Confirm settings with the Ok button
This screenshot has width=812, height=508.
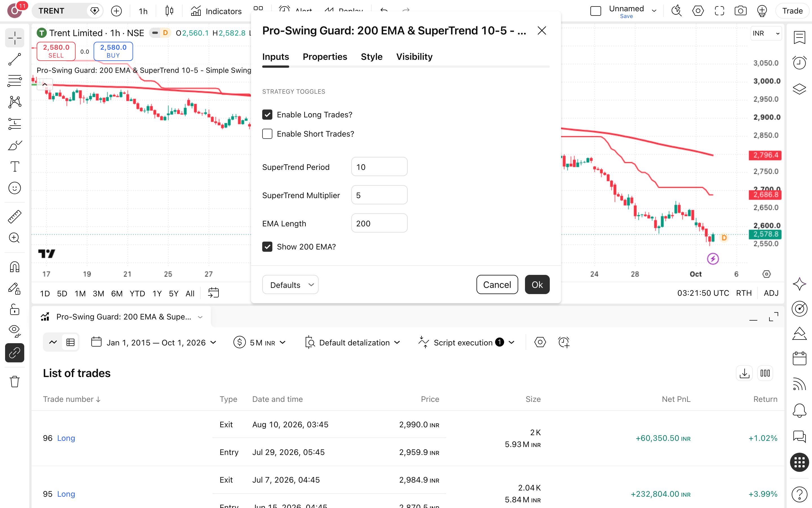[537, 284]
